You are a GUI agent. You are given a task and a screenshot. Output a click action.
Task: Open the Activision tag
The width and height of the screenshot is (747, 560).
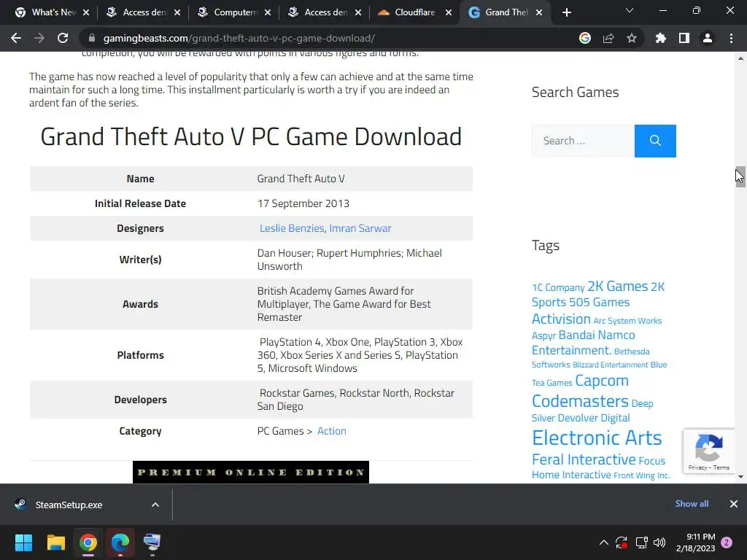pos(561,319)
